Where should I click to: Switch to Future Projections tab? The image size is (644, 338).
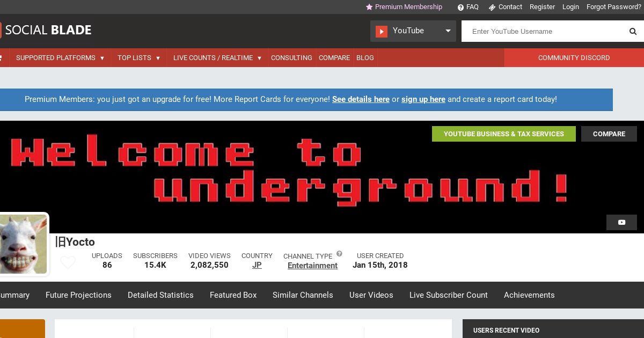pyautogui.click(x=78, y=295)
